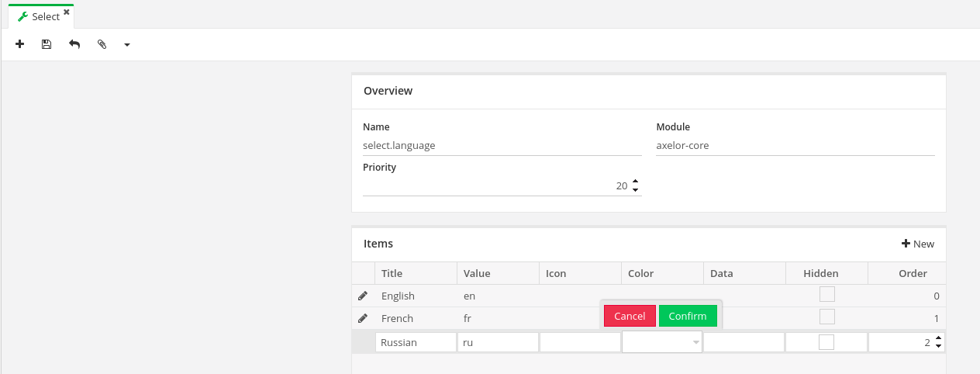
Task: Click the Name field select.language
Action: pyautogui.click(x=502, y=145)
